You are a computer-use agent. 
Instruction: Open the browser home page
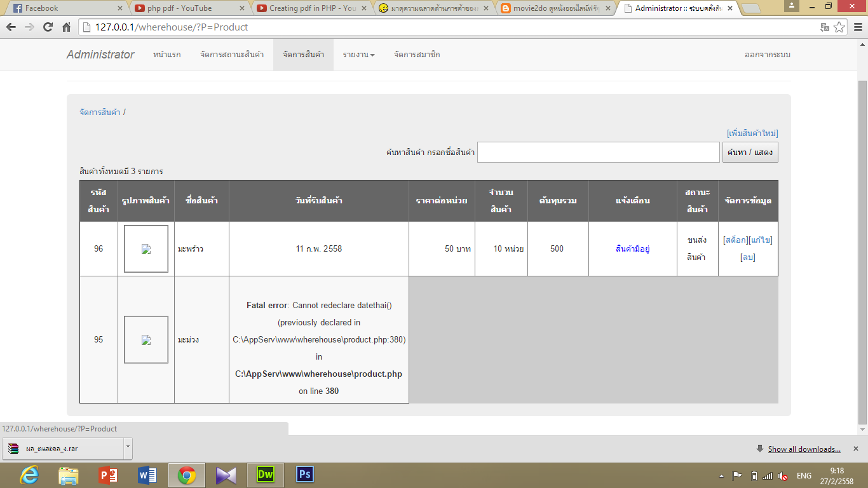point(66,27)
